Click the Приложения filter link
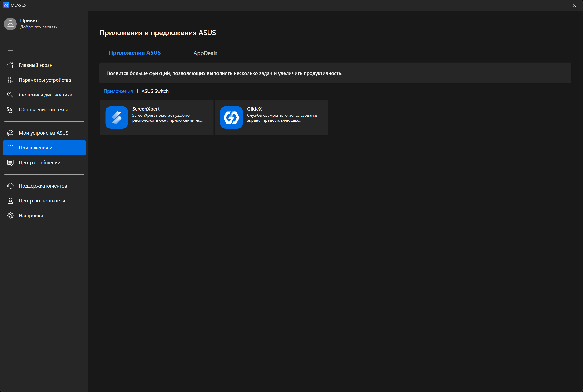The height and width of the screenshot is (392, 583). tap(118, 91)
